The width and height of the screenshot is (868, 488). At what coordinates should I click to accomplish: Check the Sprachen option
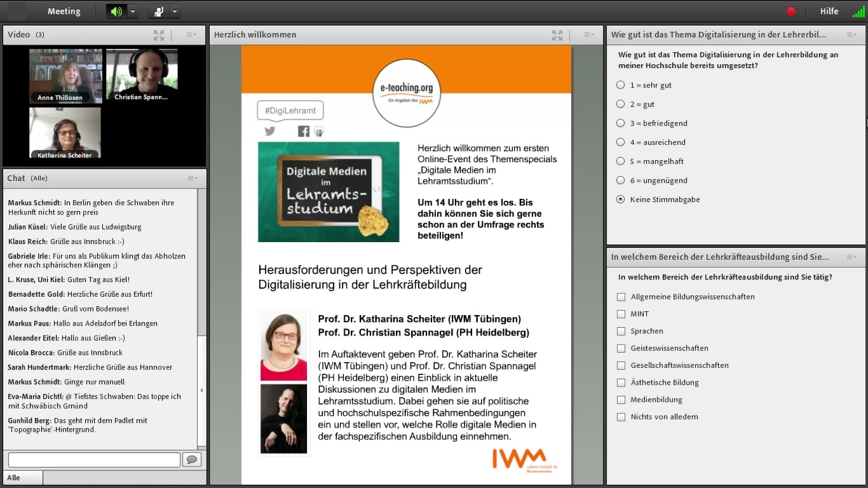pos(621,331)
